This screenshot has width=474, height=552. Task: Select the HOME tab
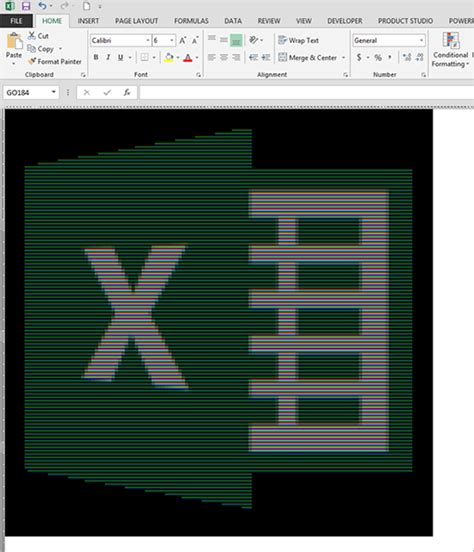coord(52,21)
